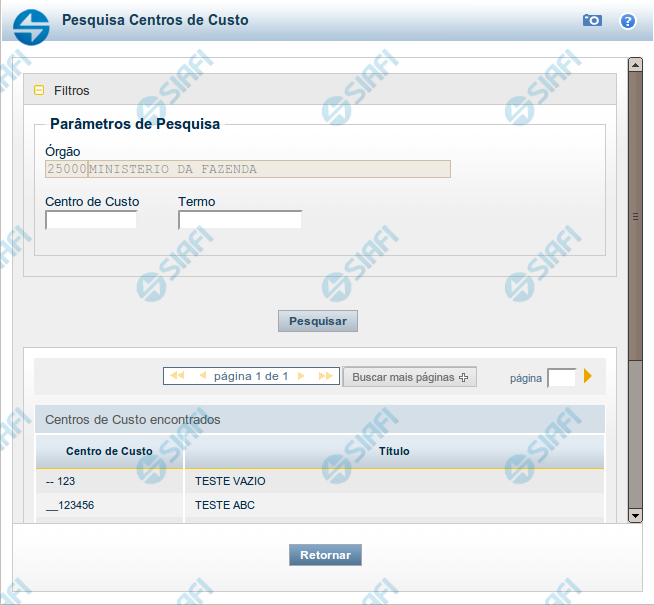Go to previous page arrow
This screenshot has width=654, height=605.
click(x=202, y=376)
